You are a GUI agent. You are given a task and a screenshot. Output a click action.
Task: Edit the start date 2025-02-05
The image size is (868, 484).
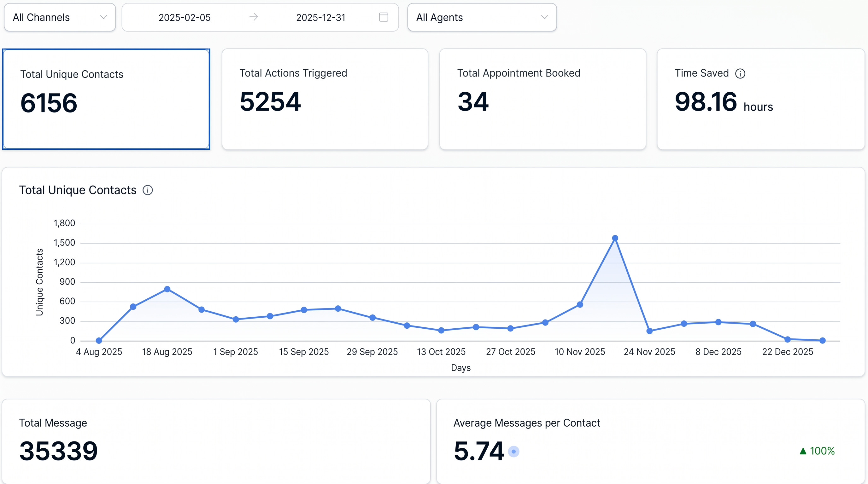pyautogui.click(x=184, y=18)
